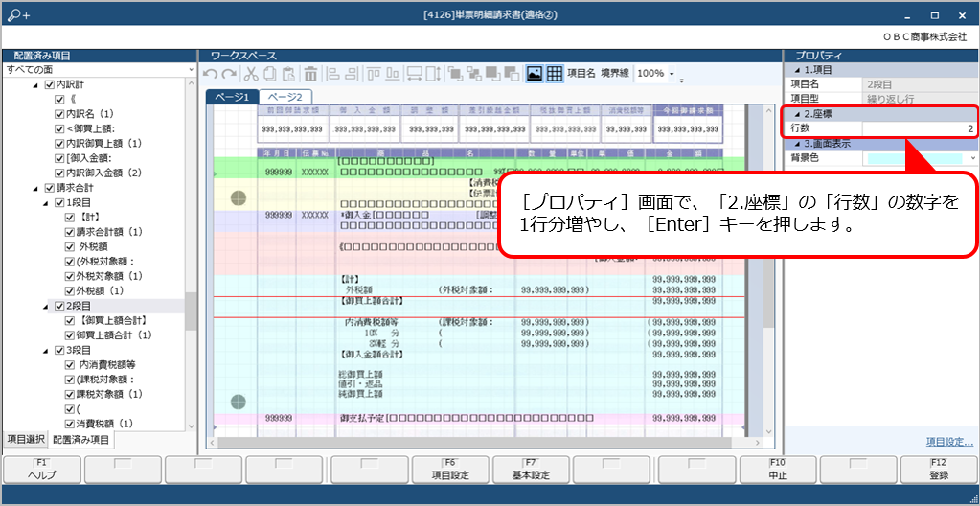Uncheck the 3段目 checkbox

[59, 350]
